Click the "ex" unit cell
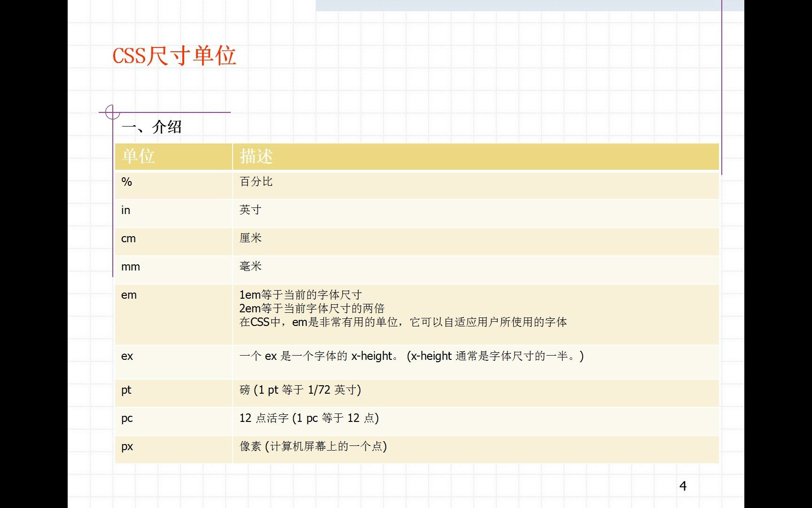The height and width of the screenshot is (508, 812). 173,362
